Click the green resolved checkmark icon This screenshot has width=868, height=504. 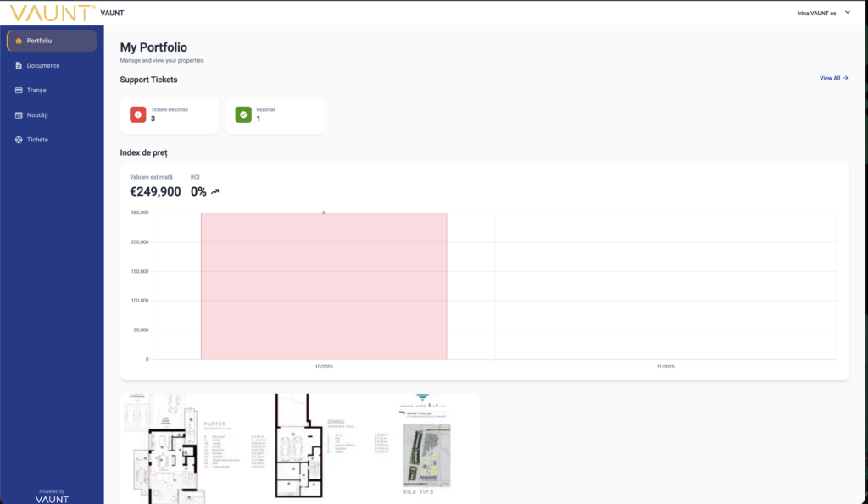pos(243,114)
